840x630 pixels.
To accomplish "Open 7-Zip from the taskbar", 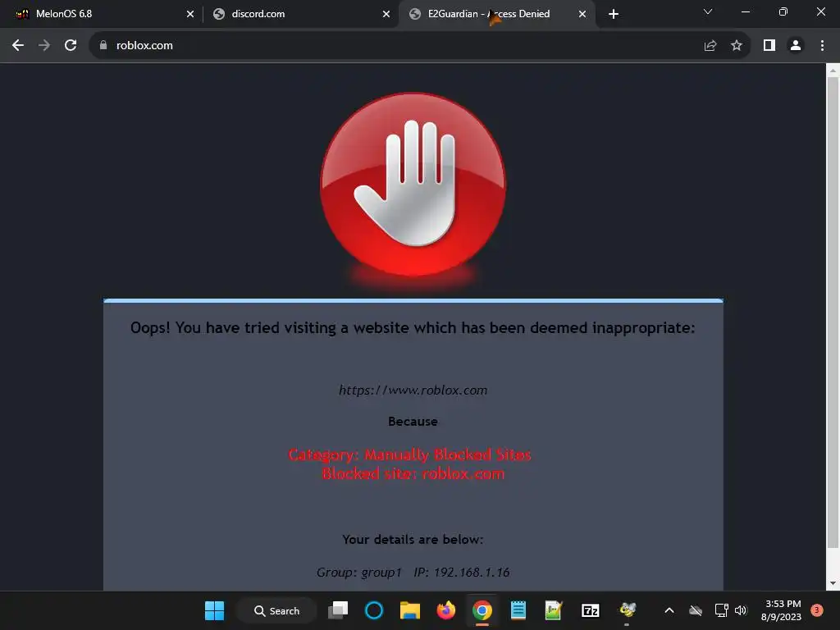I will click(x=591, y=610).
